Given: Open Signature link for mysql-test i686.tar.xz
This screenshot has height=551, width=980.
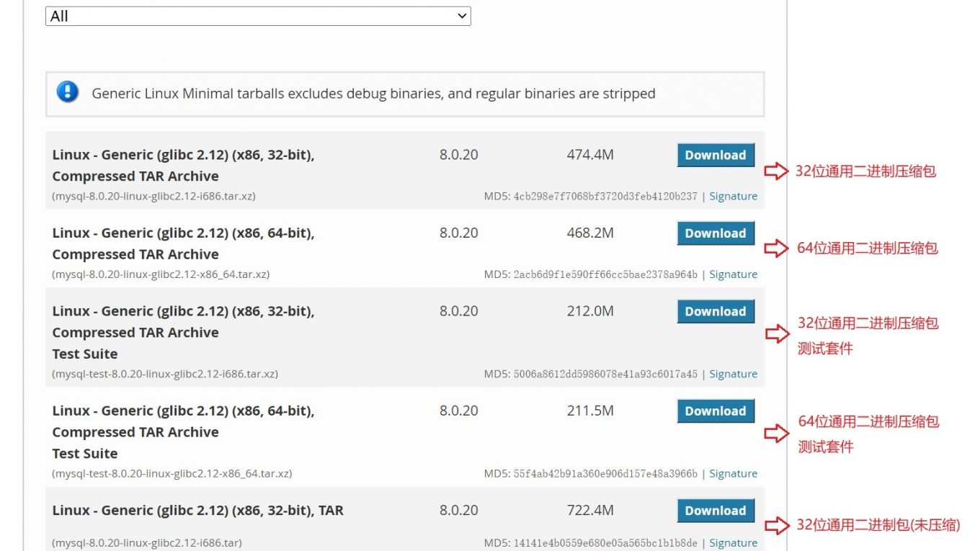Looking at the screenshot, I should point(733,374).
